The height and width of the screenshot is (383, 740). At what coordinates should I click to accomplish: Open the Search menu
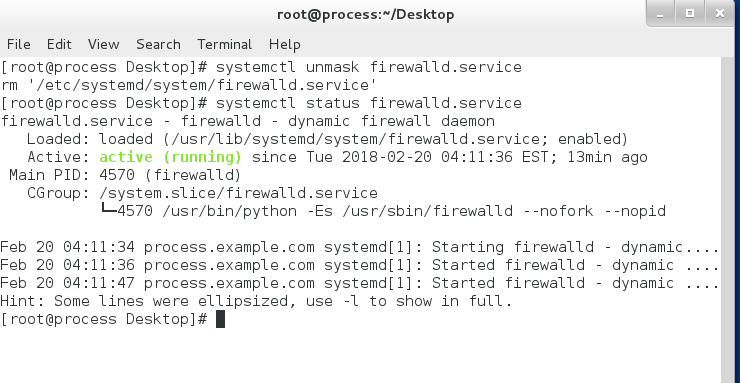pyautogui.click(x=158, y=44)
